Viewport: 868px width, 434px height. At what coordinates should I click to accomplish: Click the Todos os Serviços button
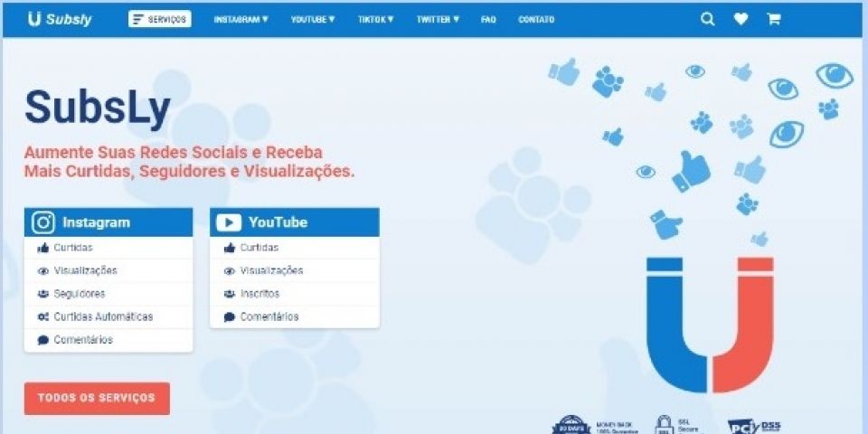coord(97,398)
